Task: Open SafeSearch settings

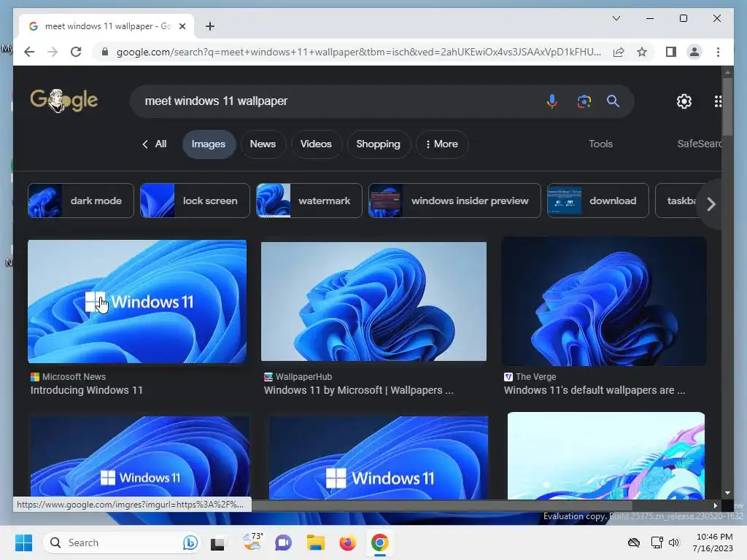Action: coord(699,144)
